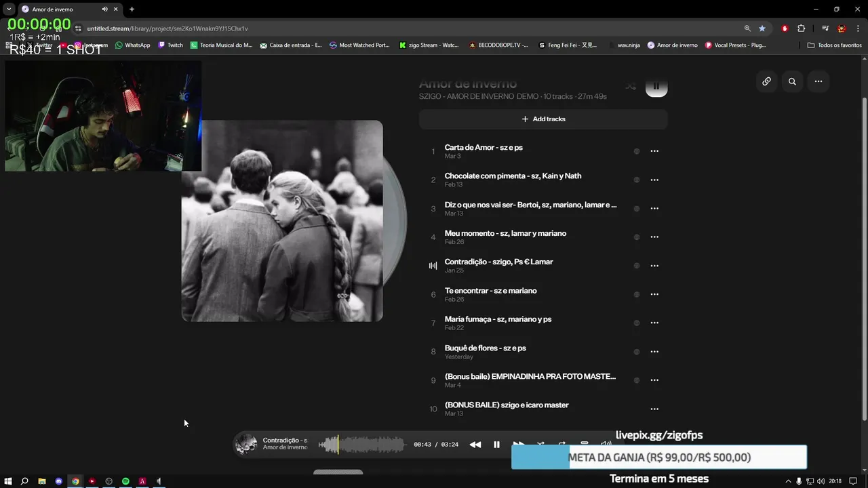Open the Twitch bookmark
The height and width of the screenshot is (488, 868).
coord(171,45)
